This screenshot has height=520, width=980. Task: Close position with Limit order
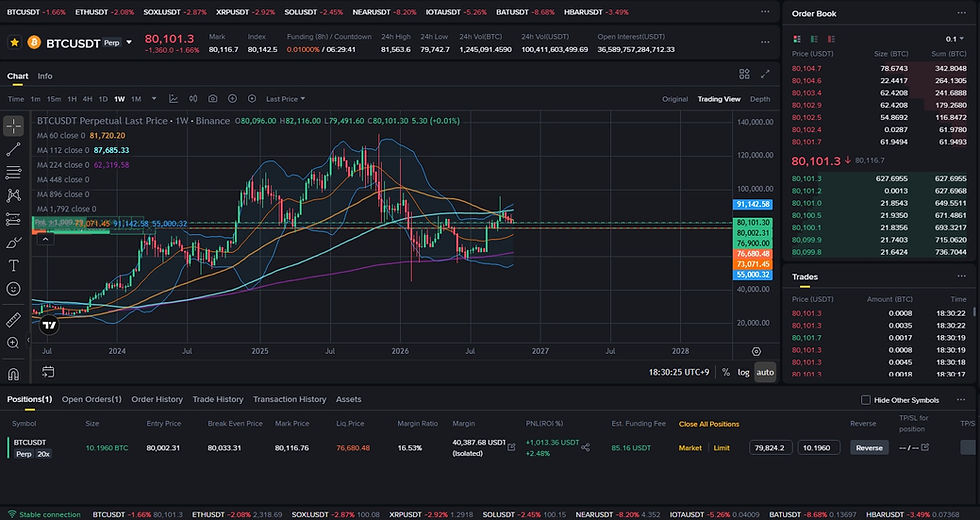click(x=721, y=448)
